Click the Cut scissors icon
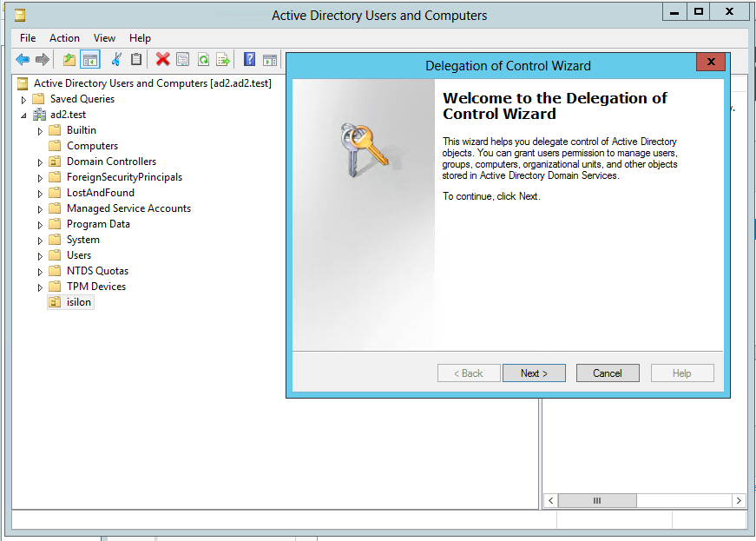The height and width of the screenshot is (541, 756). [x=116, y=59]
